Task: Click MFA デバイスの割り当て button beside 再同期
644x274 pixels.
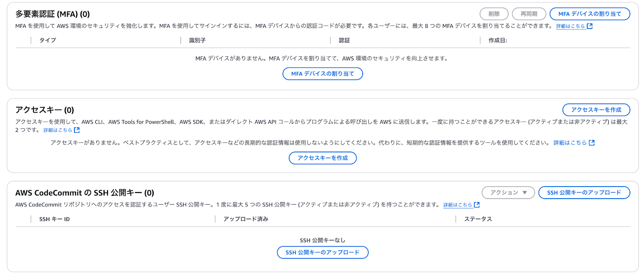Action: coord(590,14)
